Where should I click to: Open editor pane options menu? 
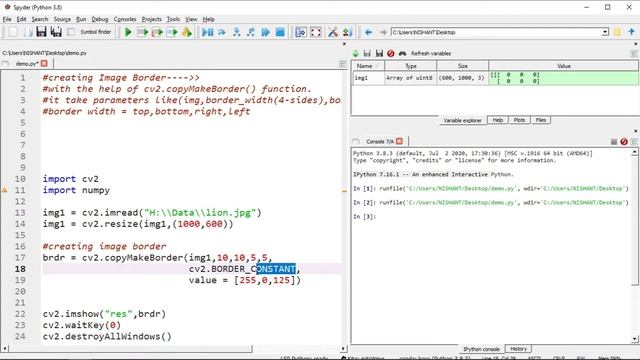tap(343, 64)
